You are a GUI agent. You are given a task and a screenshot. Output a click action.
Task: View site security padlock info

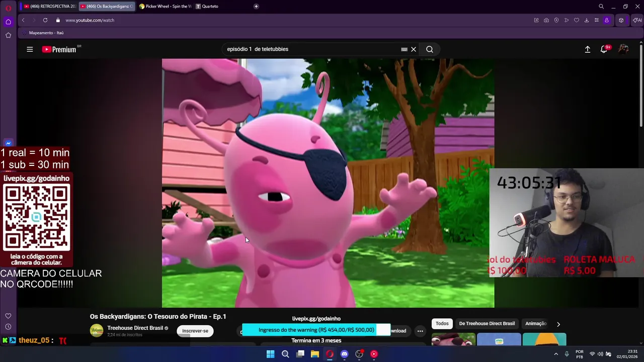pyautogui.click(x=58, y=20)
